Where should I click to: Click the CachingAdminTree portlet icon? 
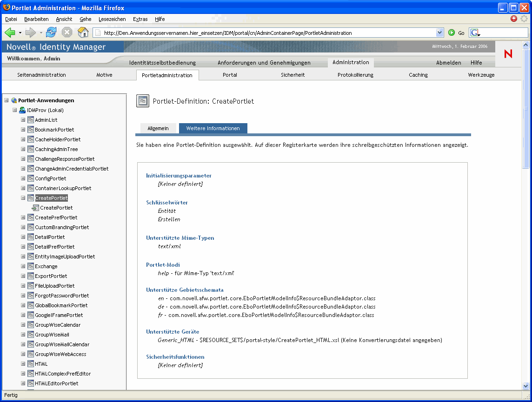pyautogui.click(x=31, y=149)
